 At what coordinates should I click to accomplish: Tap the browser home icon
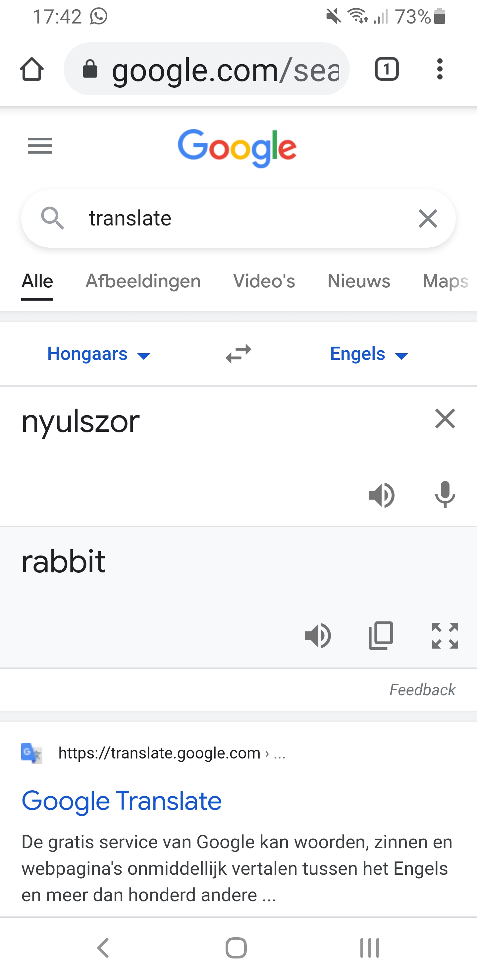tap(31, 69)
